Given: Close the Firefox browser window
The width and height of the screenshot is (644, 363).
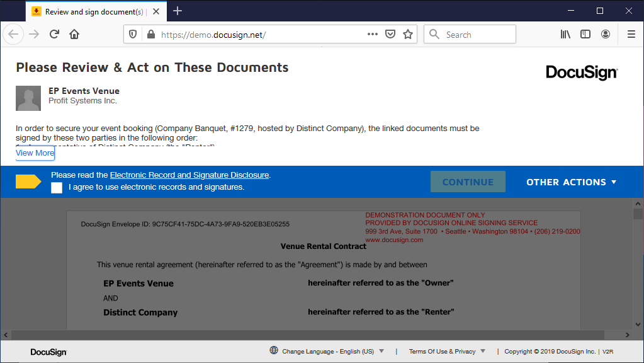Looking at the screenshot, I should (629, 11).
